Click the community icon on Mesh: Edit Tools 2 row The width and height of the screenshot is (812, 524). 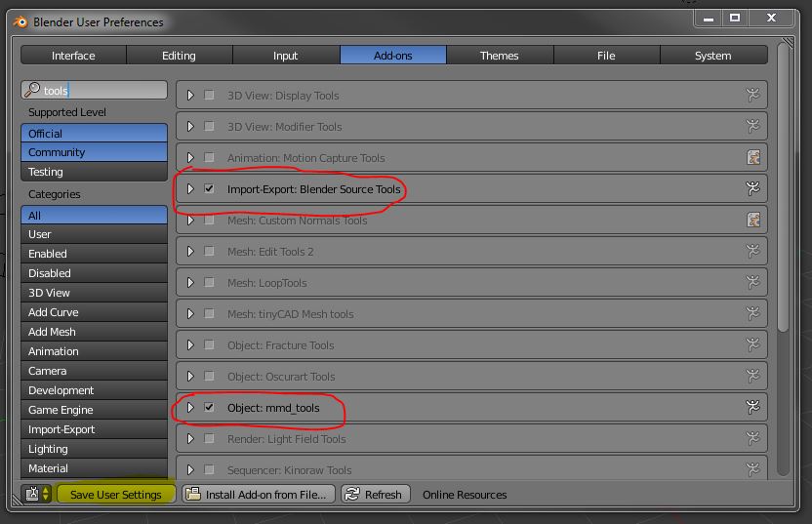point(753,251)
